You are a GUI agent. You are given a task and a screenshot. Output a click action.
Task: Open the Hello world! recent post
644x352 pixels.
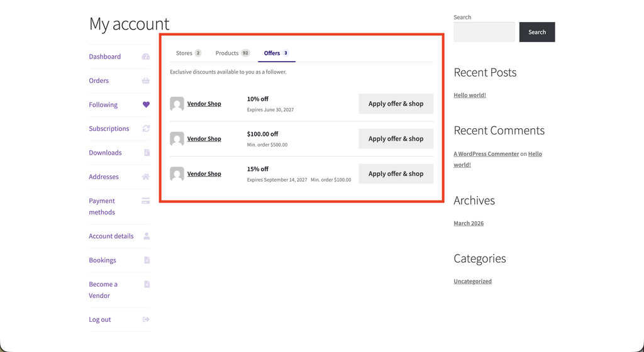470,95
